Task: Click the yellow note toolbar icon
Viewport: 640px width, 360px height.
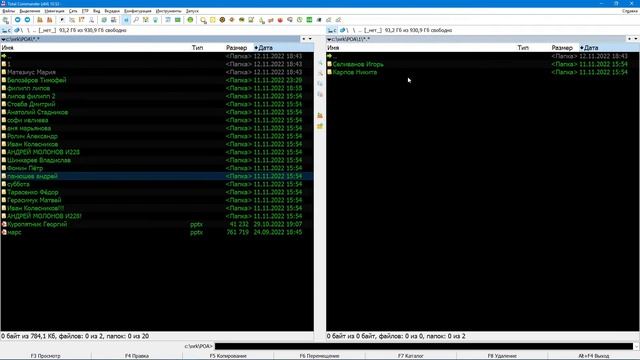Action: pyautogui.click(x=213, y=20)
